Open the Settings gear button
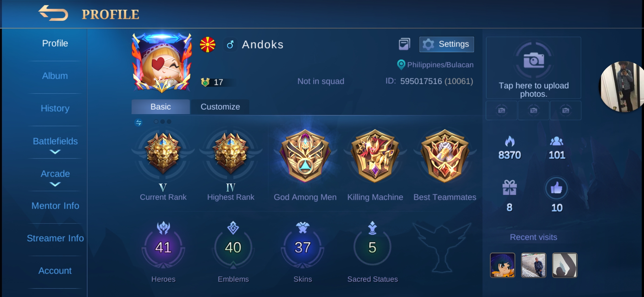 point(446,44)
